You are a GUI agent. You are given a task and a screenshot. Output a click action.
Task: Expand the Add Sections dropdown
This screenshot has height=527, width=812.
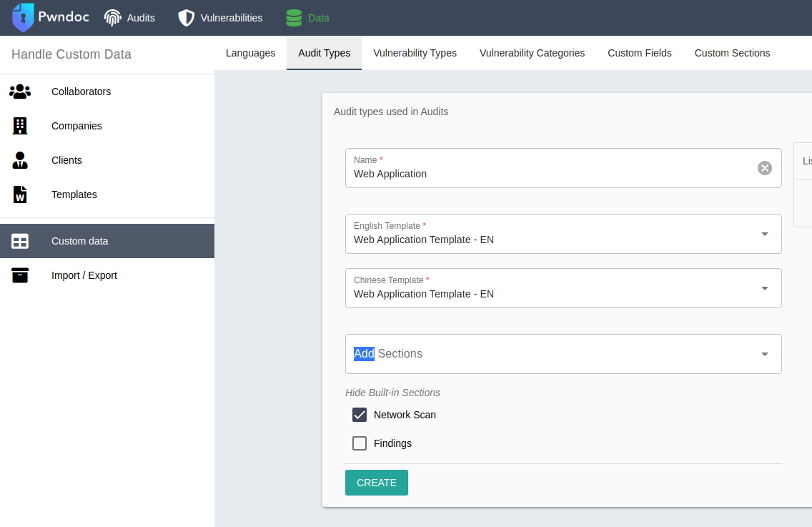click(x=764, y=354)
